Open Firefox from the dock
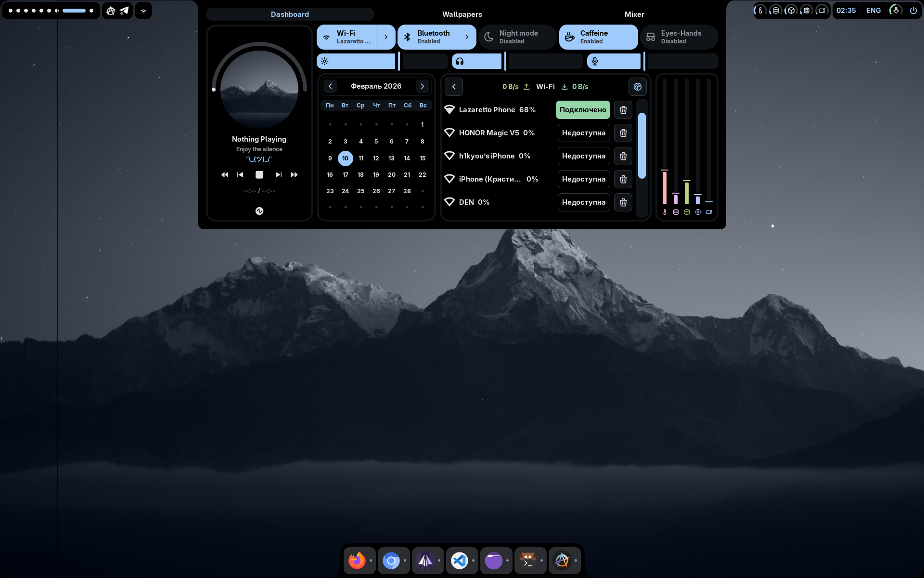Viewport: 924px width, 578px height. [x=357, y=561]
